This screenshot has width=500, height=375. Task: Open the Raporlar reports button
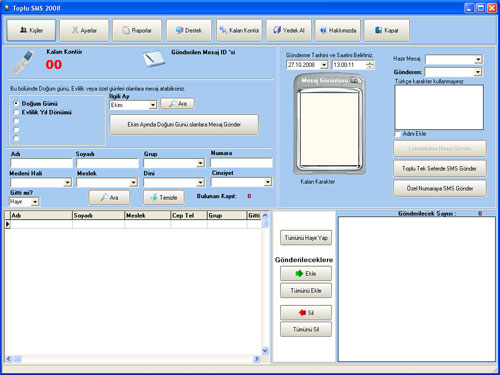tap(137, 30)
